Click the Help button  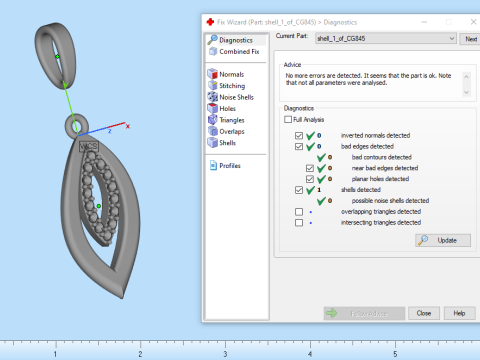(x=459, y=313)
